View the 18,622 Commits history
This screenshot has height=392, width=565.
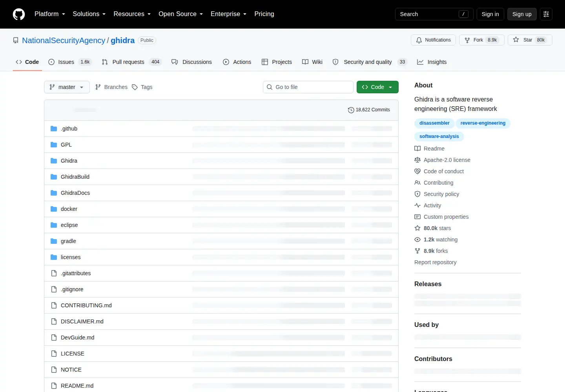pos(369,110)
